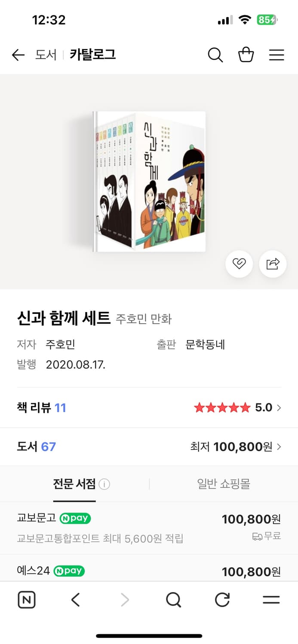Image resolution: width=298 pixels, height=644 pixels.
Task: Switch to the 일반 쇼핑몰 tab
Action: point(223,484)
